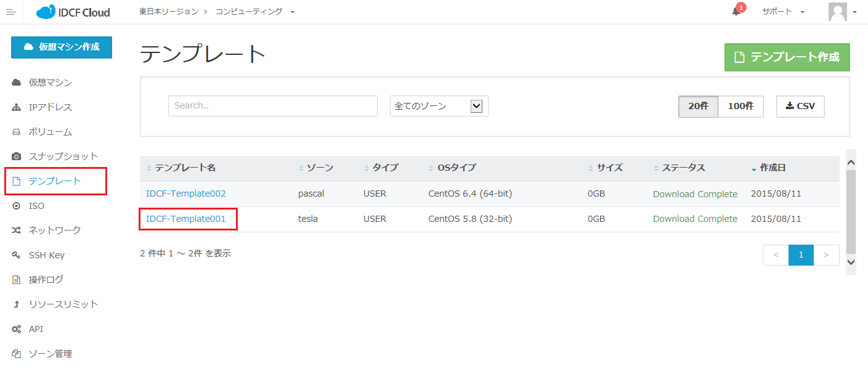Open the IDCF-Template001 link
Image resolution: width=868 pixels, height=379 pixels.
(186, 219)
